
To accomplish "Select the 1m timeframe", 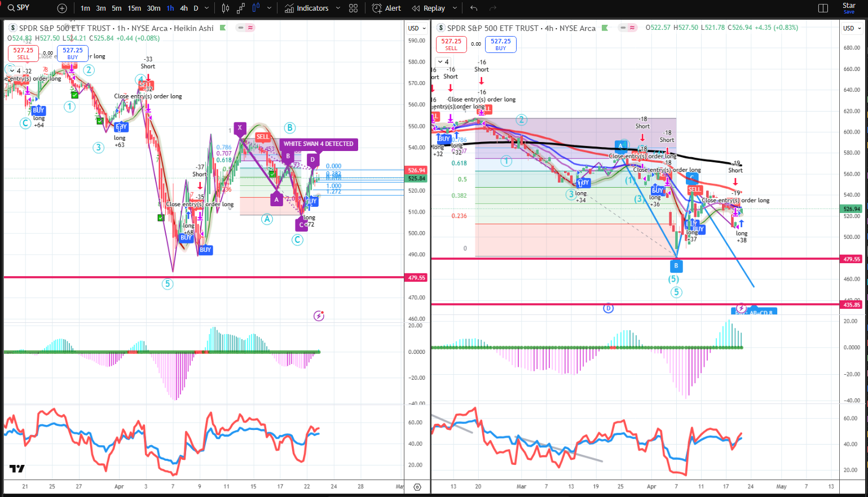I will [85, 8].
